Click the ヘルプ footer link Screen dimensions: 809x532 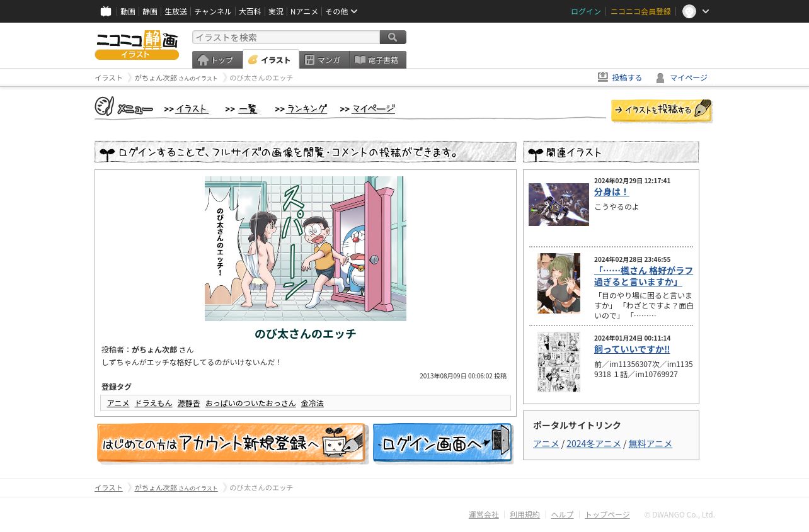[x=563, y=514]
